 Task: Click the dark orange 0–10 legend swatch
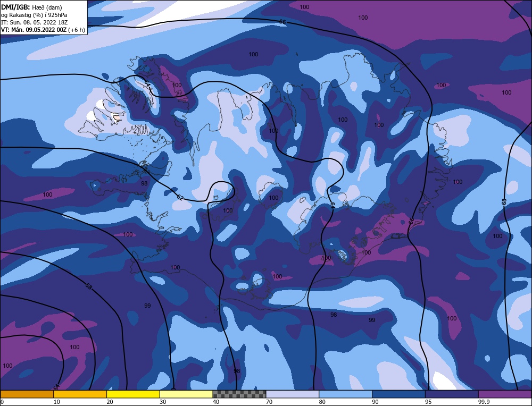27,394
